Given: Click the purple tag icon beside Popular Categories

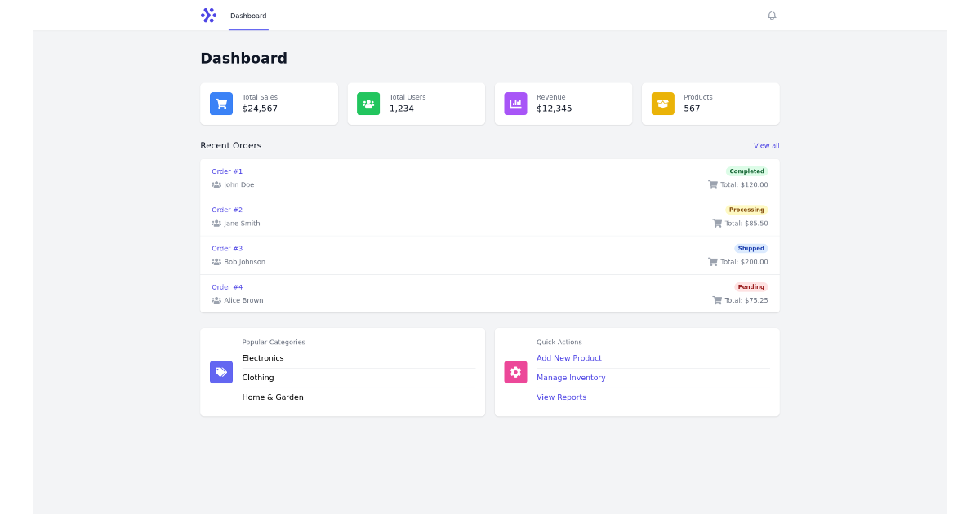Looking at the screenshot, I should 221,372.
